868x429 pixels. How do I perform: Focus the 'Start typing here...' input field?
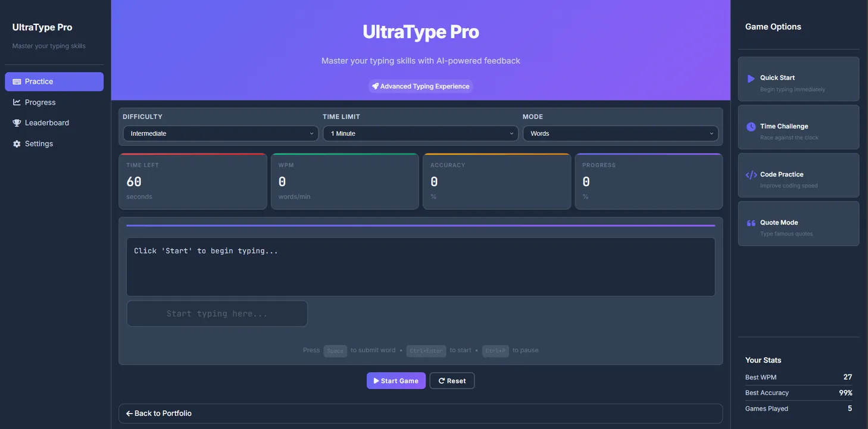point(217,314)
